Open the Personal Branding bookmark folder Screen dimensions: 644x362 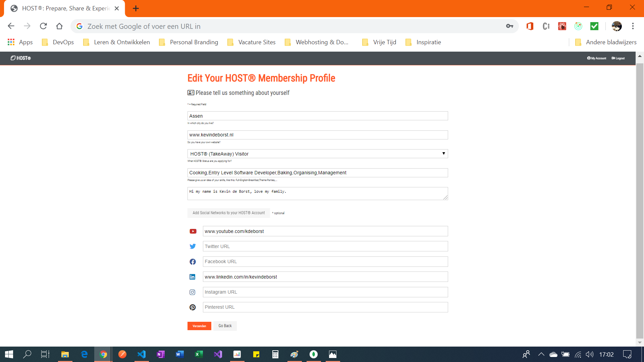point(189,42)
